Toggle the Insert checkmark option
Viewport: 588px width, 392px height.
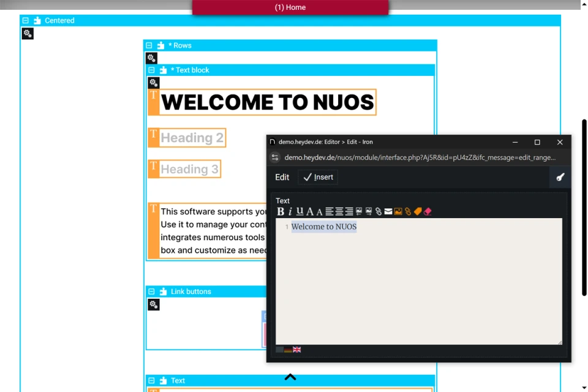pos(317,177)
